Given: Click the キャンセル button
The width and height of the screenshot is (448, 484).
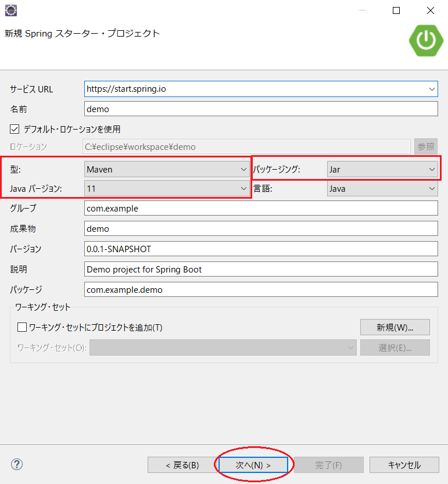Looking at the screenshot, I should pos(404,465).
